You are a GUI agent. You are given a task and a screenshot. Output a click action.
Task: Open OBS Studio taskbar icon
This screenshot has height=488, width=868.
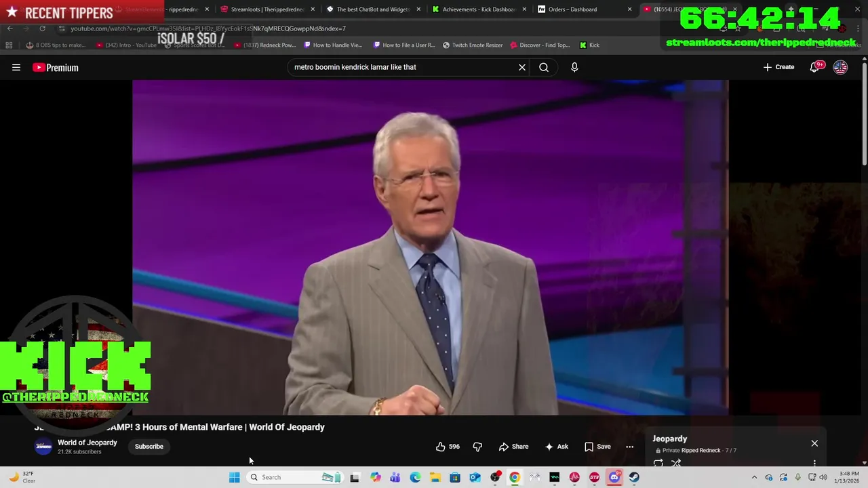[495, 477]
